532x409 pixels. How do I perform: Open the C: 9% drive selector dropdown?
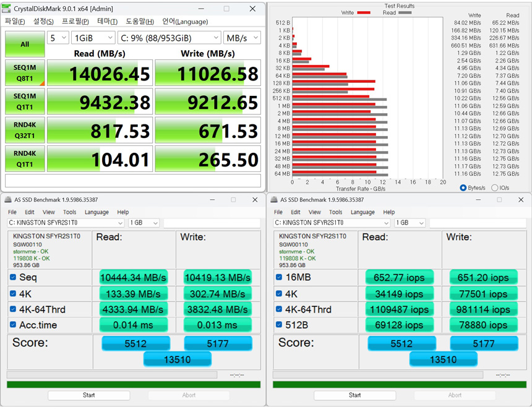point(168,38)
